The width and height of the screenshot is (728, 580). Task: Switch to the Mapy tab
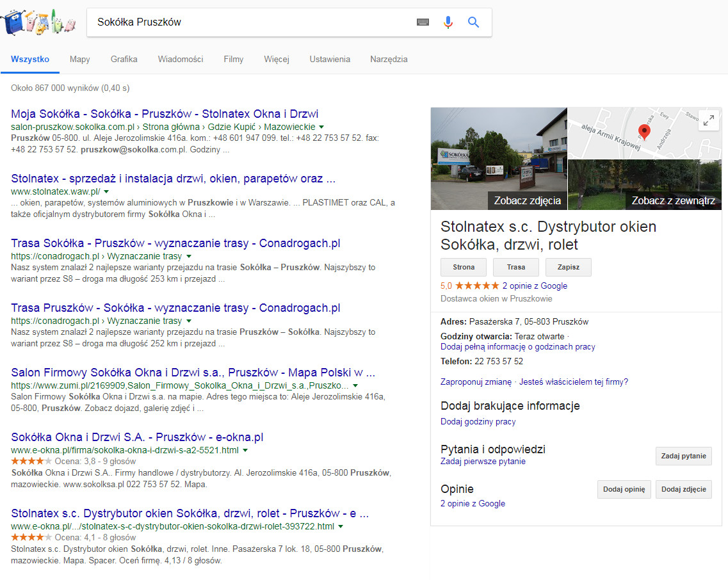(x=80, y=60)
